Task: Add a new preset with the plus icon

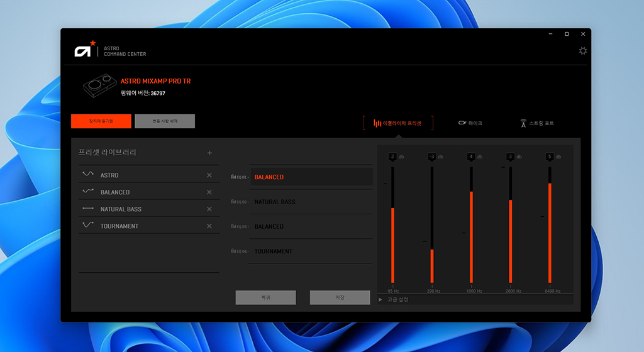Action: [x=209, y=153]
